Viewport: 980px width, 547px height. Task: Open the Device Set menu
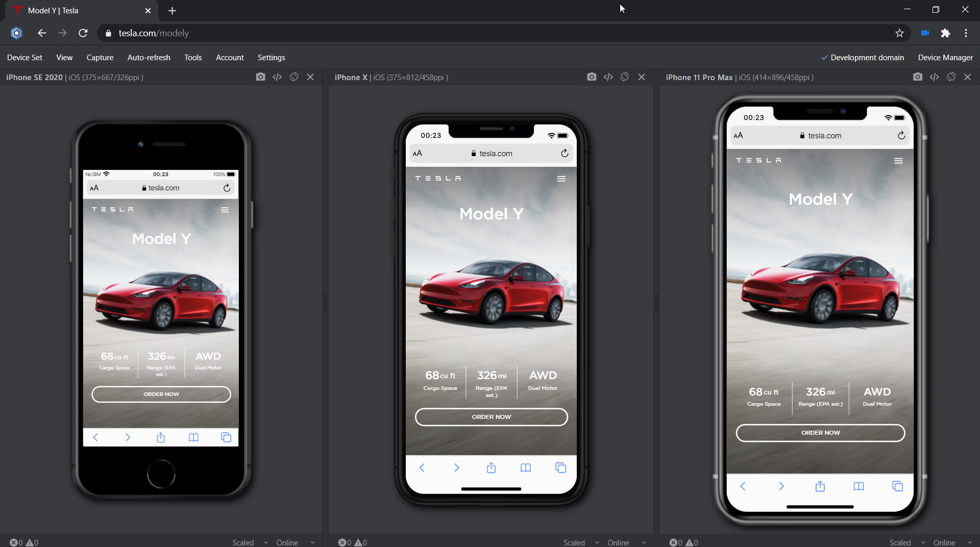(x=24, y=57)
